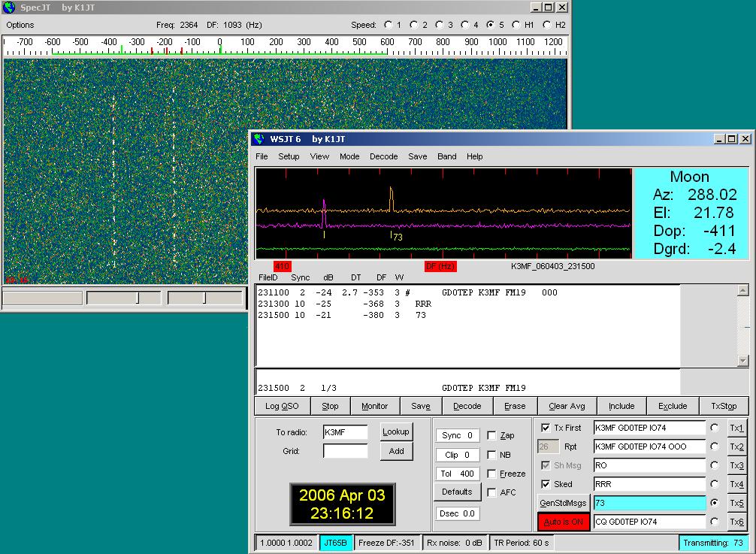Screen dimensions: 756x554
Task: Enable the Zap checkbox
Action: coord(491,436)
